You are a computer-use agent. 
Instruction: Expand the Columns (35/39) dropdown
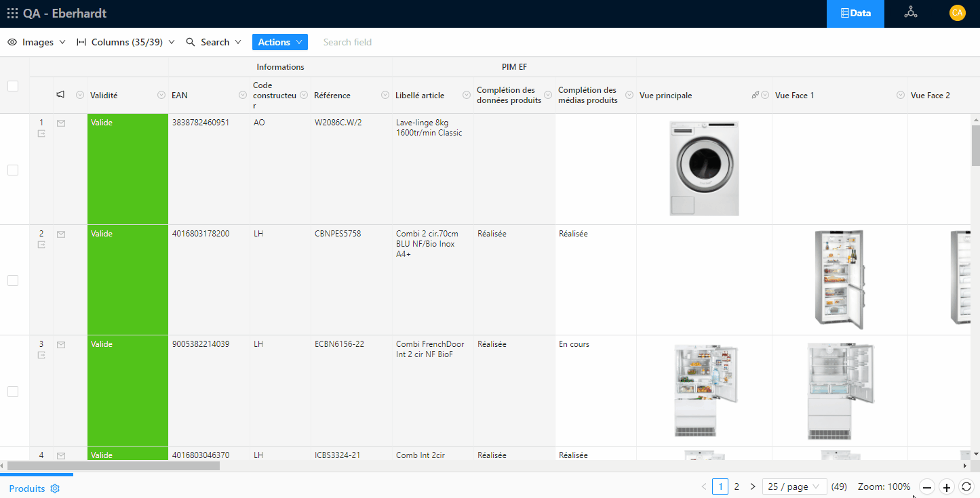coord(125,42)
